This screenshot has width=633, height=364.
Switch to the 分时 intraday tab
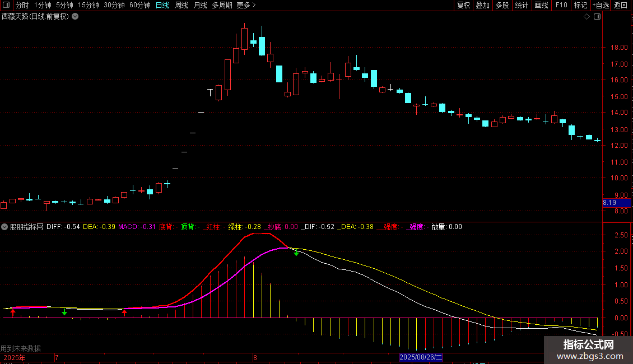click(x=22, y=5)
